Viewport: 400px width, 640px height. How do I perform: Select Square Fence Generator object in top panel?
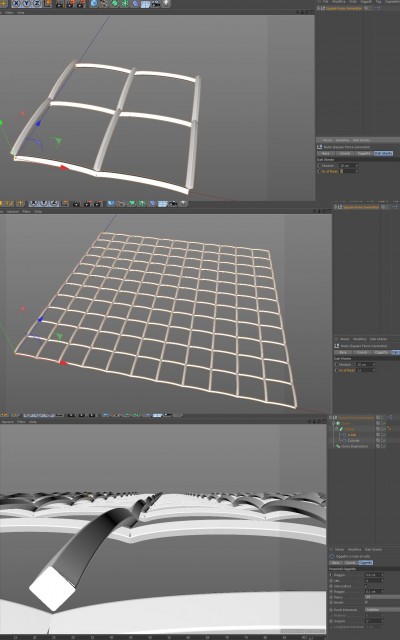343,8
